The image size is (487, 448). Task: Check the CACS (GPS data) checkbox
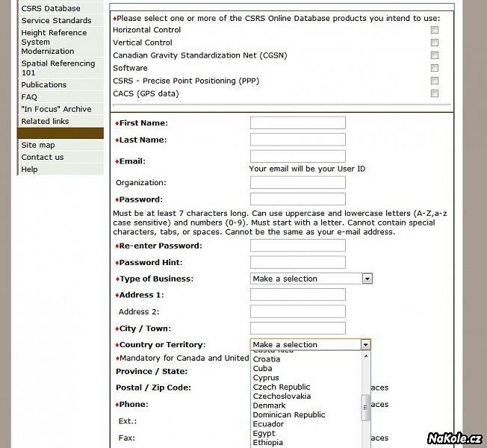(x=434, y=93)
